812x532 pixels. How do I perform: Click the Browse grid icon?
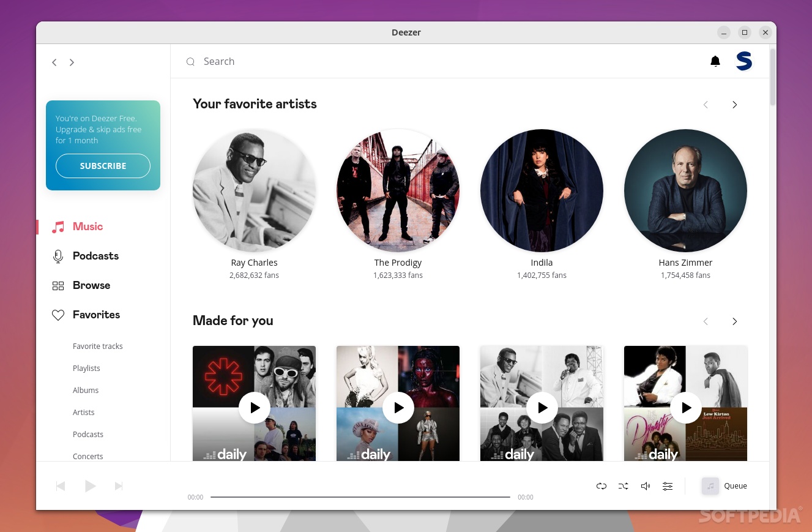(58, 286)
